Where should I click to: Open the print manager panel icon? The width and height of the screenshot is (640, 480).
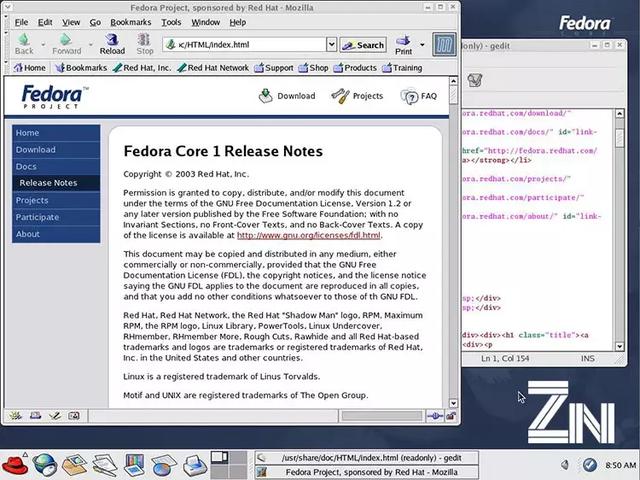pos(194,464)
